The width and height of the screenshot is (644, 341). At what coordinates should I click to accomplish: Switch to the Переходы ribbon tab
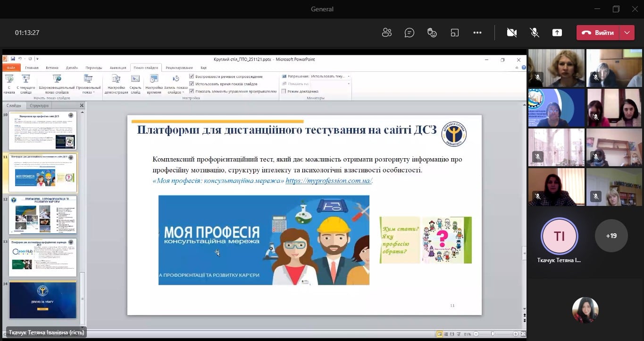(x=94, y=68)
